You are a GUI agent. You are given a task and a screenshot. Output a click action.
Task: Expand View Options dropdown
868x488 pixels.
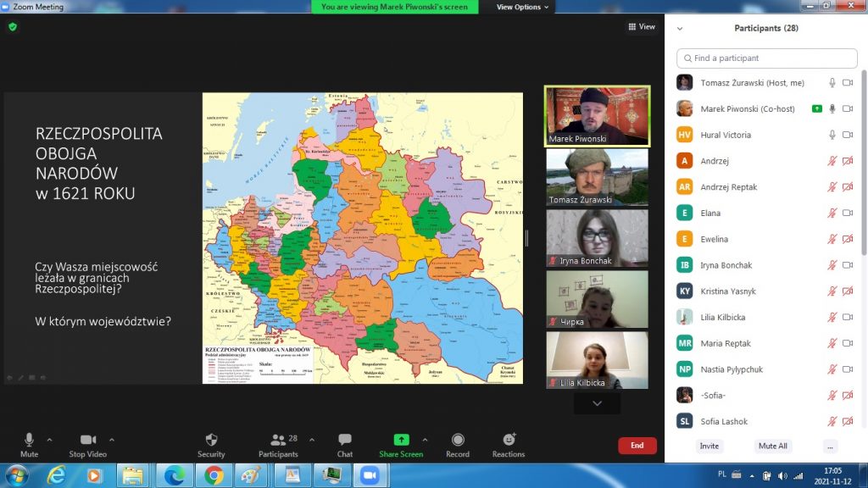[x=522, y=7]
